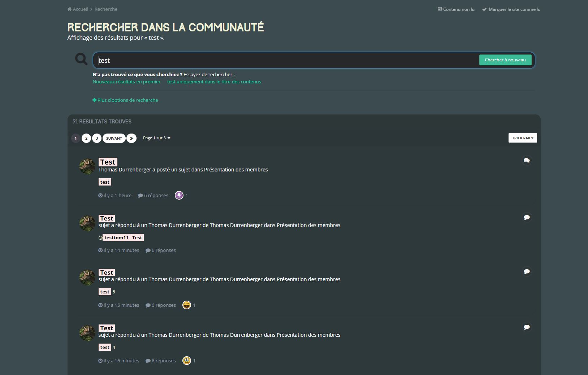Click the speech bubble icon on second result

[x=527, y=218]
